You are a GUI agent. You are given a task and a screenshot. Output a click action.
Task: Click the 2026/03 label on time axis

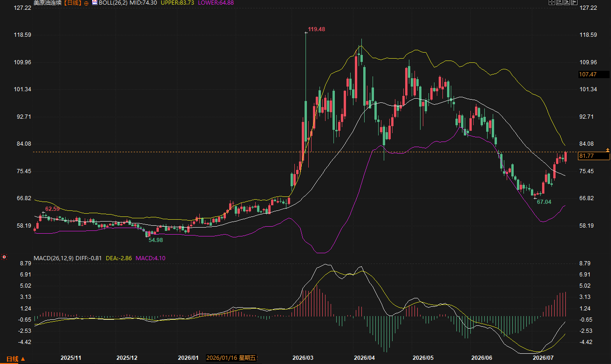(302, 358)
